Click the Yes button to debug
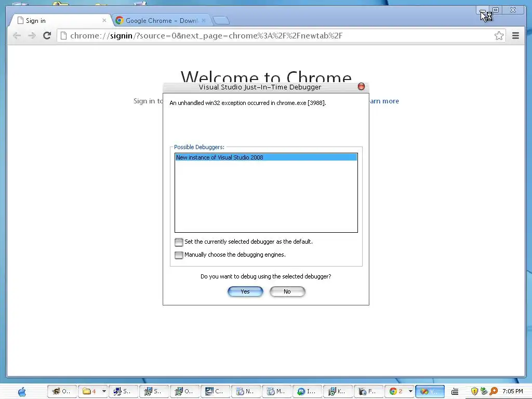This screenshot has height=399, width=532. pos(245,291)
